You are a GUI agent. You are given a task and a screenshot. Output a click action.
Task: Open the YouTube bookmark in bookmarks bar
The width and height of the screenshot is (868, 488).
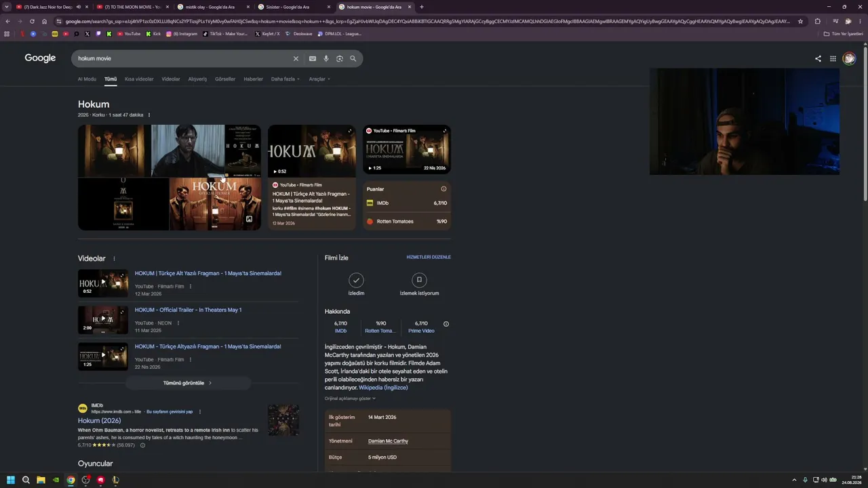[129, 34]
